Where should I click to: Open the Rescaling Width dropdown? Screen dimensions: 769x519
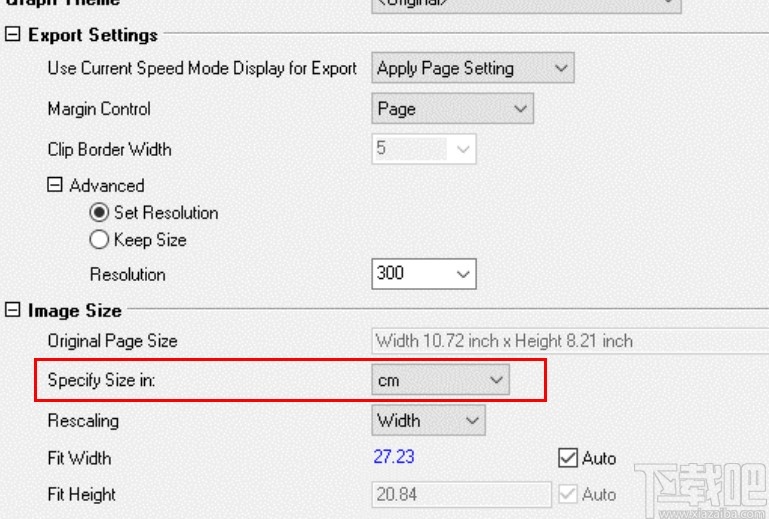tap(473, 421)
